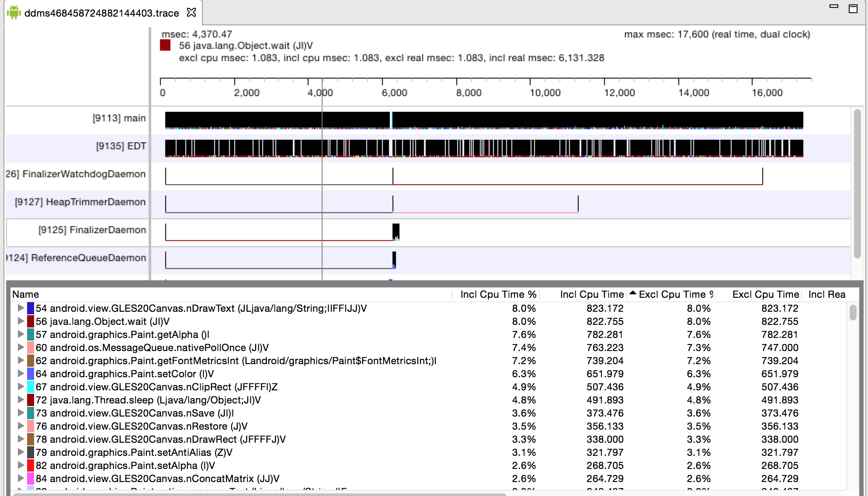Maximize the trace view panel
Viewport: 868px width, 496px height.
click(853, 8)
